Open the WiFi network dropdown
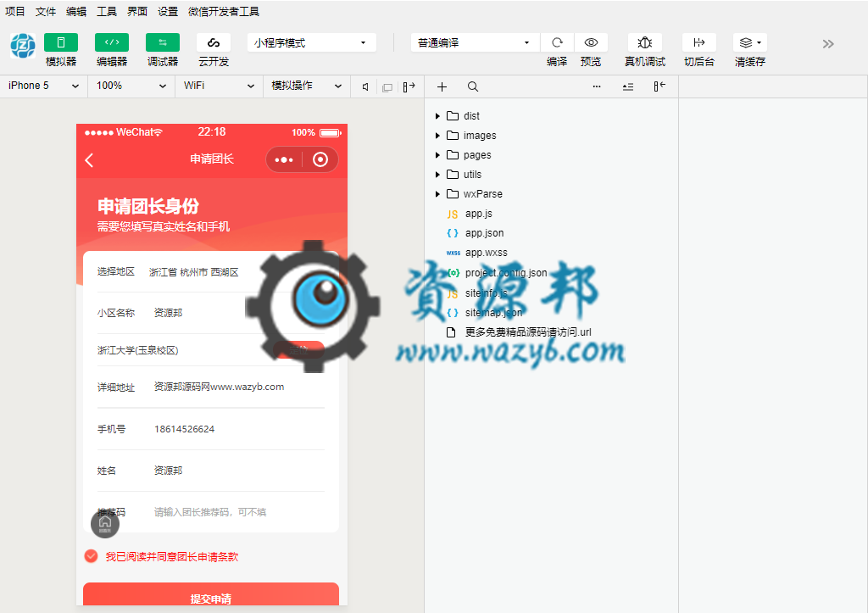This screenshot has height=613, width=868. (220, 86)
